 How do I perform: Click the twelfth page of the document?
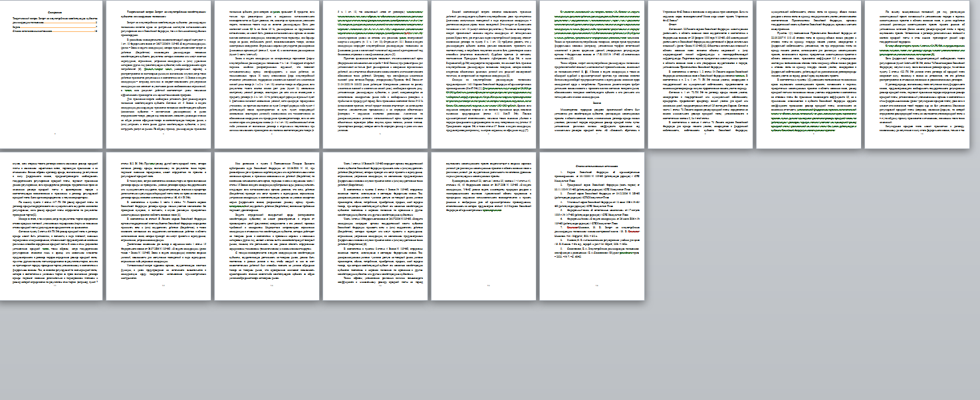266,226
